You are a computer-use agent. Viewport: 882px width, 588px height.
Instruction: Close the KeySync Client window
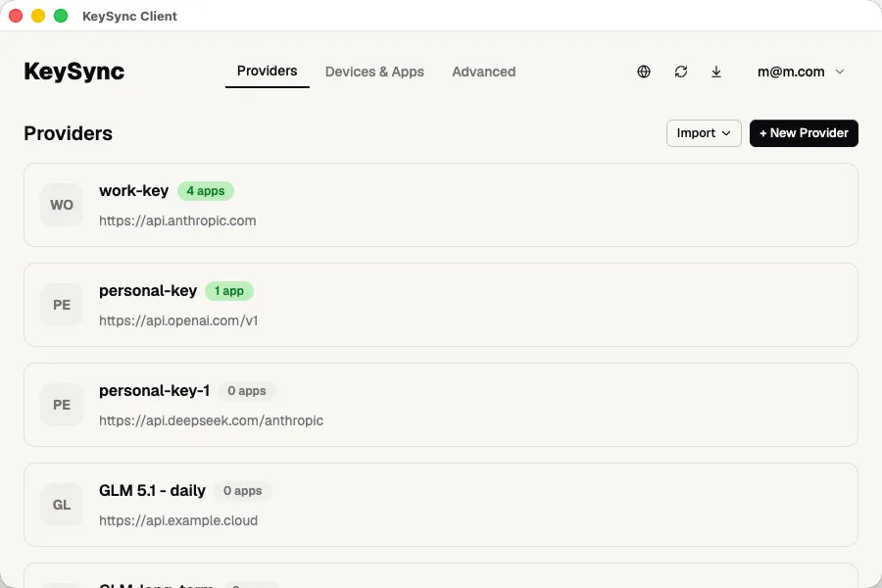(16, 16)
